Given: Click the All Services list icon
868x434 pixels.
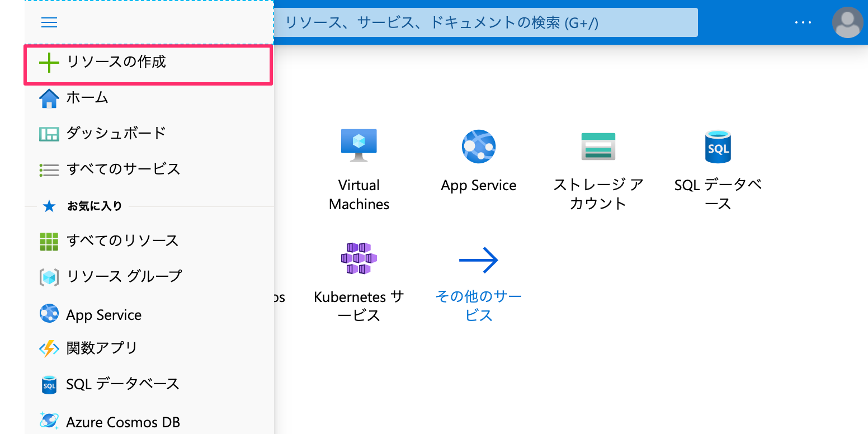Looking at the screenshot, I should coord(49,170).
